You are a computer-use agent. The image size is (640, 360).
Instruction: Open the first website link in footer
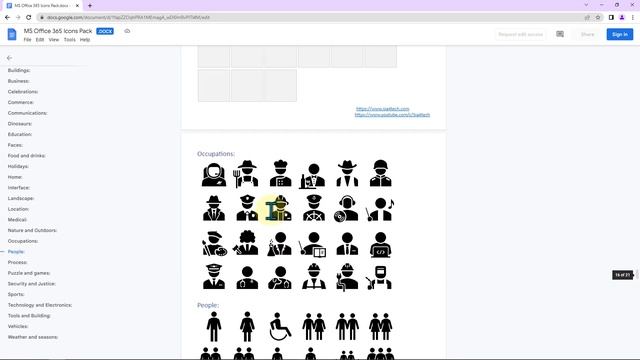[382, 109]
